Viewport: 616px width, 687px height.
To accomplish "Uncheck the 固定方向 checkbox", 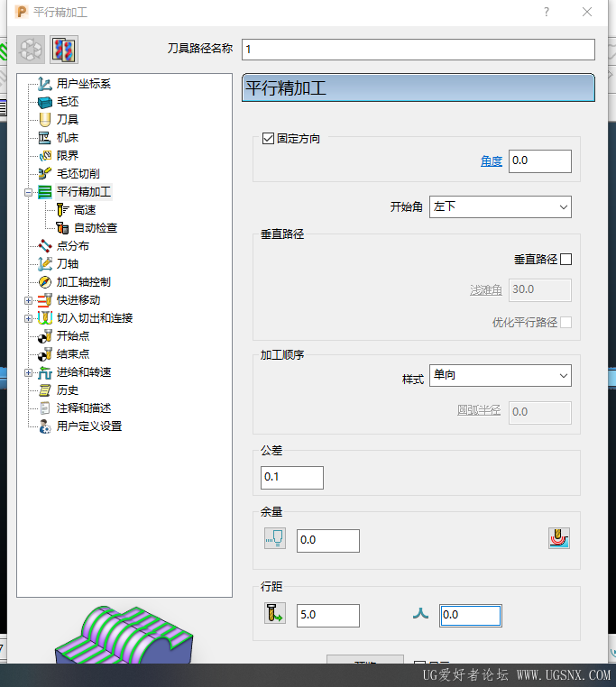I will pos(268,139).
